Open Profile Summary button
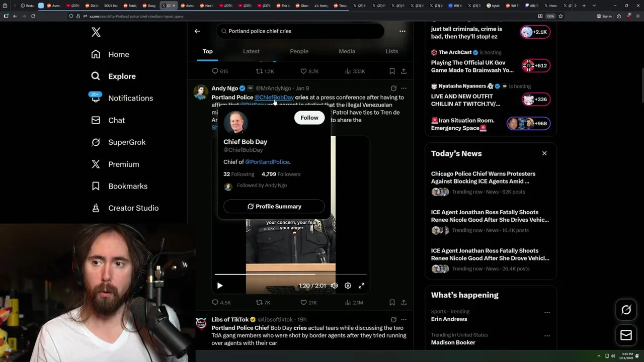This screenshot has width=644, height=362. pos(274,206)
